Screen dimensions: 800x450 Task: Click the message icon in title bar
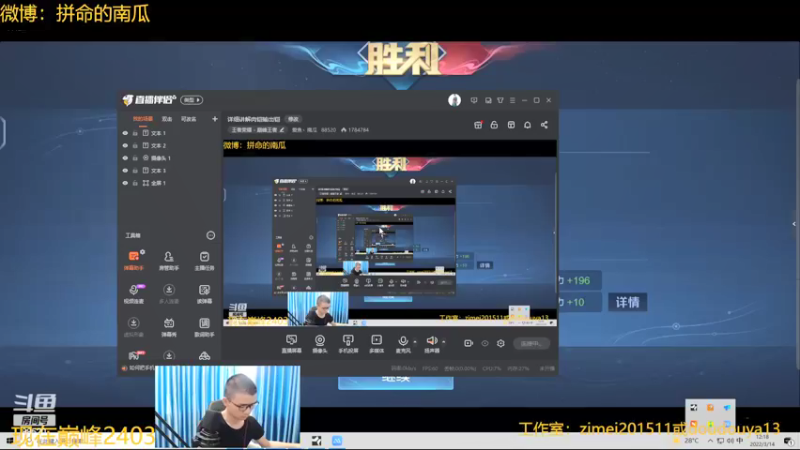(474, 101)
